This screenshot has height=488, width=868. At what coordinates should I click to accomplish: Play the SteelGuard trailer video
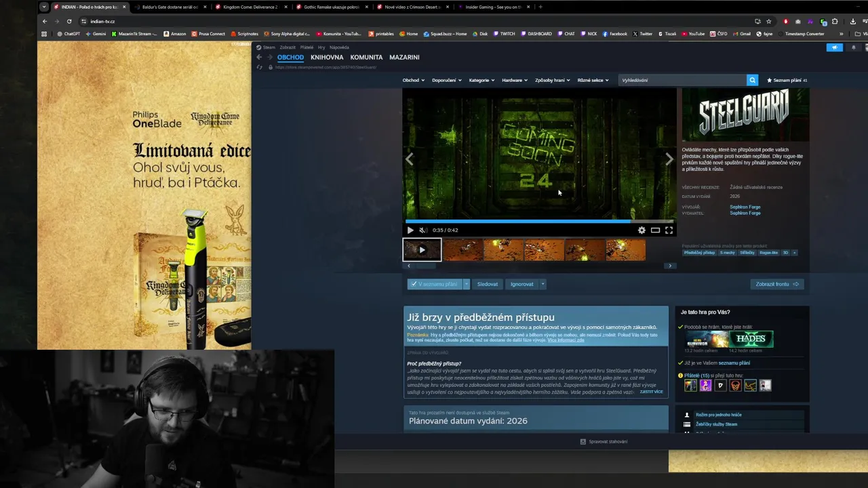(410, 230)
